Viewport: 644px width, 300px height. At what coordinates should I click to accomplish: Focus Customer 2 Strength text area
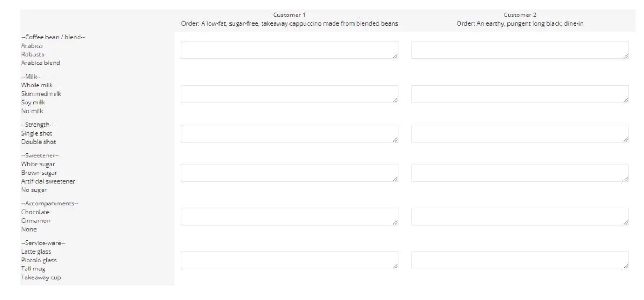coord(519,133)
